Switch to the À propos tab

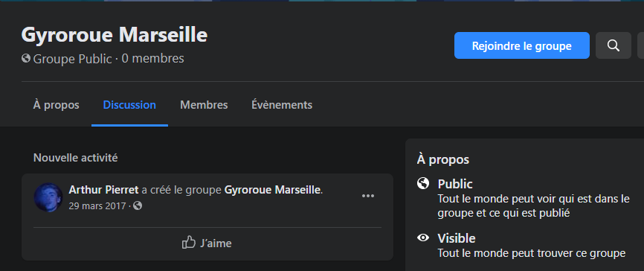[x=57, y=105]
